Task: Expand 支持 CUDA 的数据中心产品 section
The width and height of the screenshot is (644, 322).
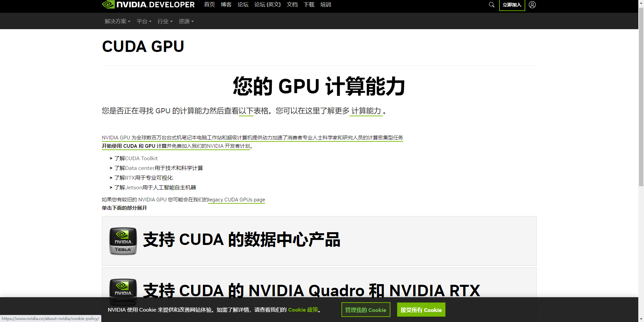Action: pos(319,241)
